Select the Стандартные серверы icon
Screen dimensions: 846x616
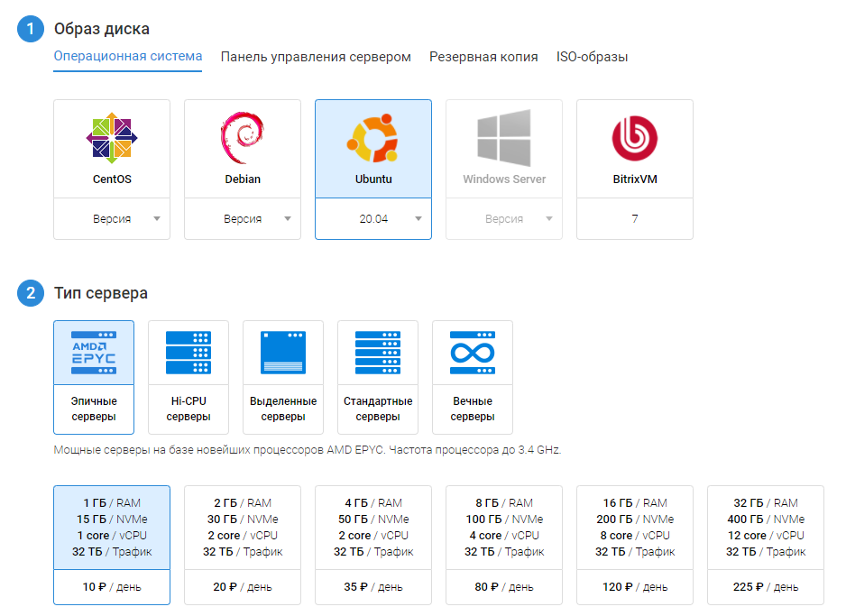[378, 352]
